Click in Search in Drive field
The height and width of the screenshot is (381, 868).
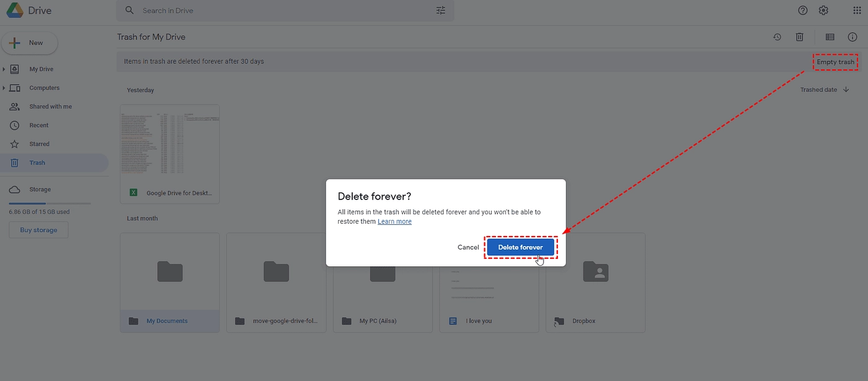pyautogui.click(x=285, y=11)
